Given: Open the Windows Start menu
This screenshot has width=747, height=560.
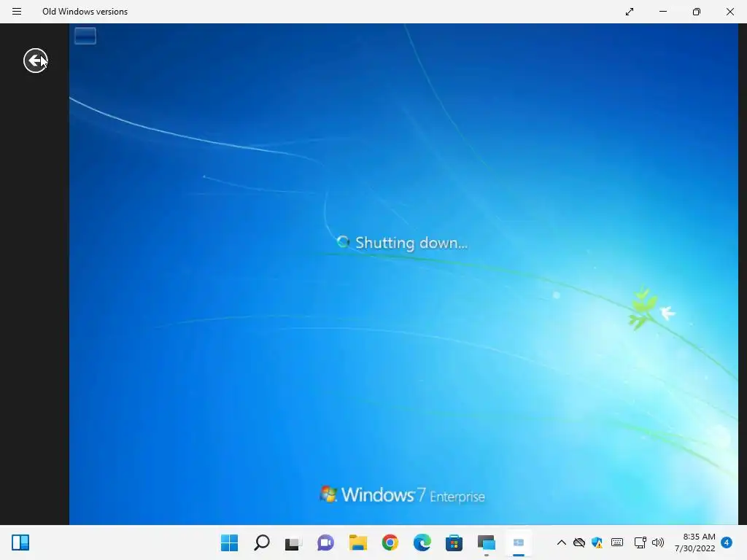Looking at the screenshot, I should click(x=229, y=542).
